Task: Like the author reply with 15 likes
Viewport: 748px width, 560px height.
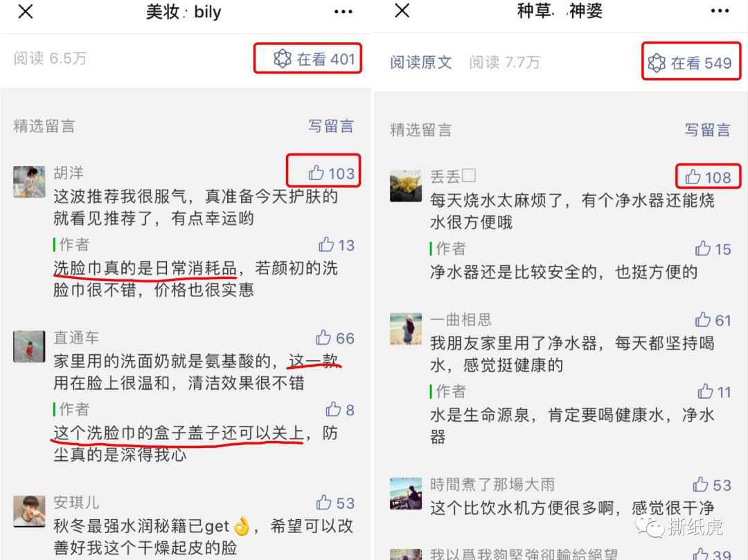Action: [x=713, y=249]
